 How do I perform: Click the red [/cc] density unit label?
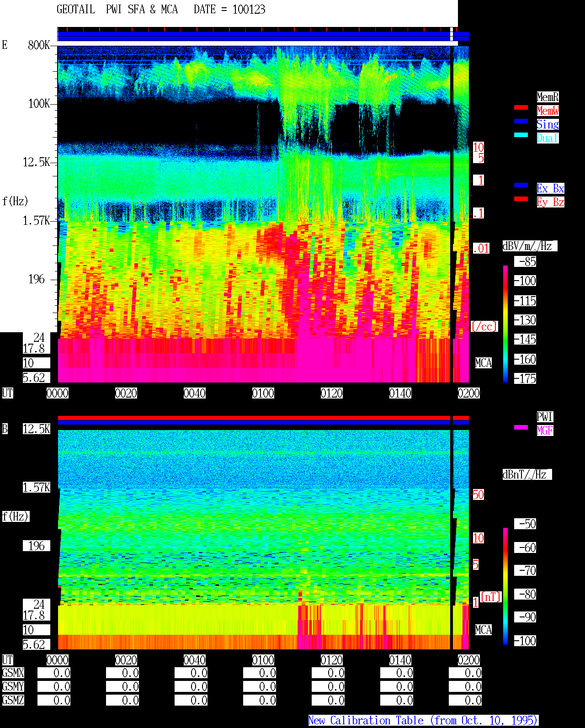484,326
